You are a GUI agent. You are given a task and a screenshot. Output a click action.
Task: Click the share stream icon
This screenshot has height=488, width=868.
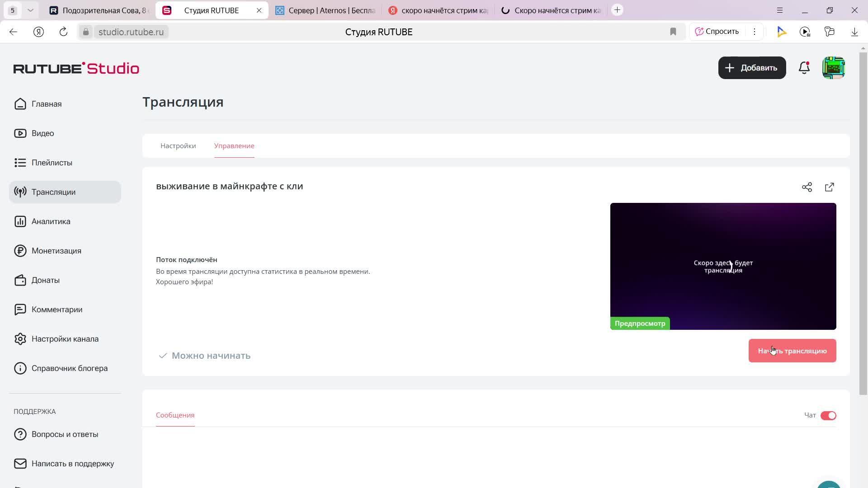pyautogui.click(x=807, y=187)
